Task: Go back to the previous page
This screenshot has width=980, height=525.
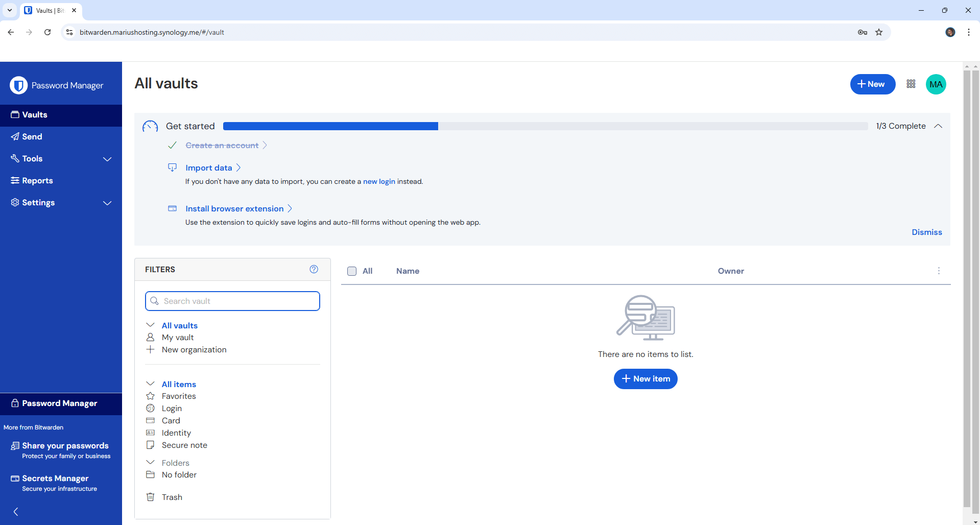Action: click(x=11, y=32)
